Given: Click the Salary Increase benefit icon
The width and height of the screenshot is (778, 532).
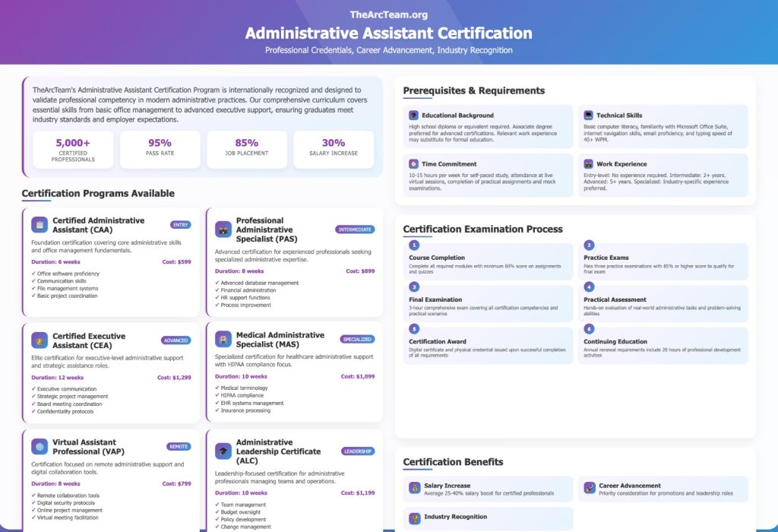Looking at the screenshot, I should click(415, 487).
